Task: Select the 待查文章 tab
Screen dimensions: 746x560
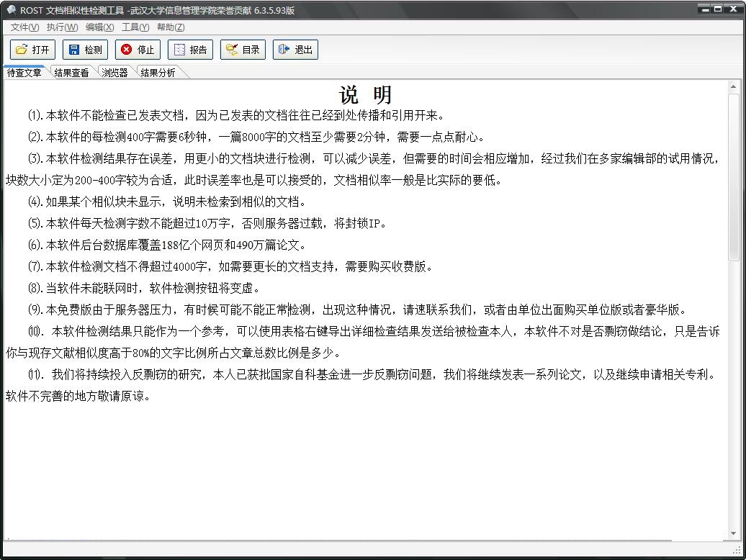Action: (x=24, y=73)
